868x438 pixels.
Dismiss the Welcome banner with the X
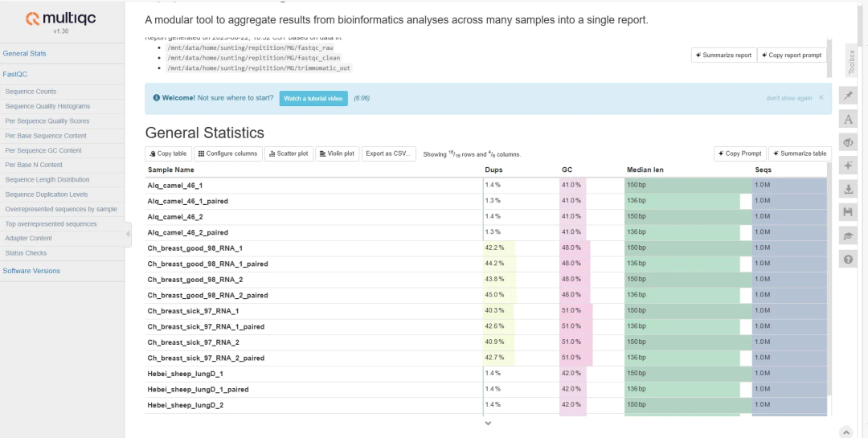click(821, 98)
